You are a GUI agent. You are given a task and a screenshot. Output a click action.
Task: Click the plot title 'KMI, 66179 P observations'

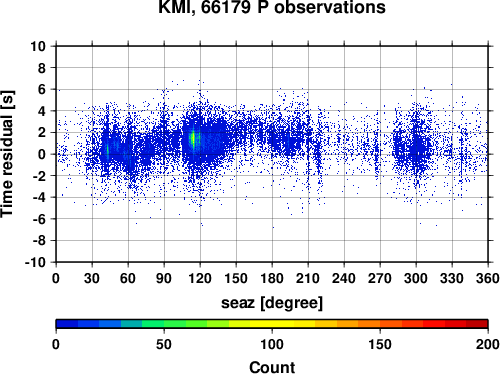pyautogui.click(x=272, y=7)
